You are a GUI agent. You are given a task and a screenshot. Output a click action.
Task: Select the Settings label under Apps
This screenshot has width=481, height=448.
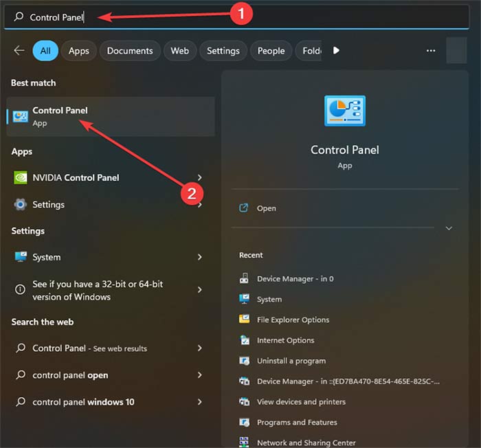click(49, 205)
